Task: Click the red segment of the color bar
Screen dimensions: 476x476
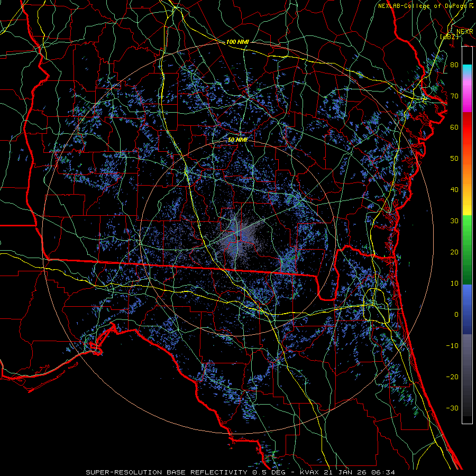Action: click(467, 127)
